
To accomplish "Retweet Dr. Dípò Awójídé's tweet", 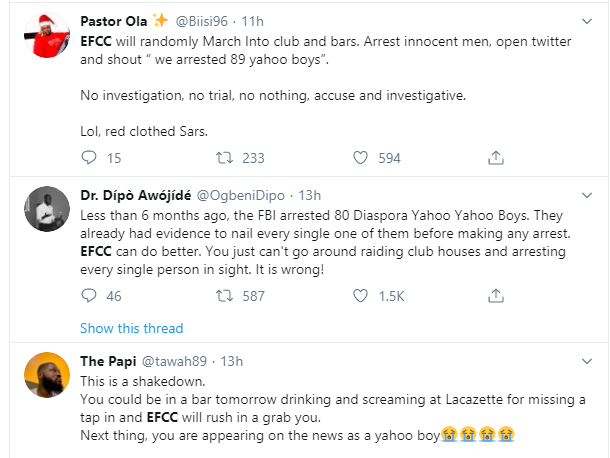I will pyautogui.click(x=226, y=296).
